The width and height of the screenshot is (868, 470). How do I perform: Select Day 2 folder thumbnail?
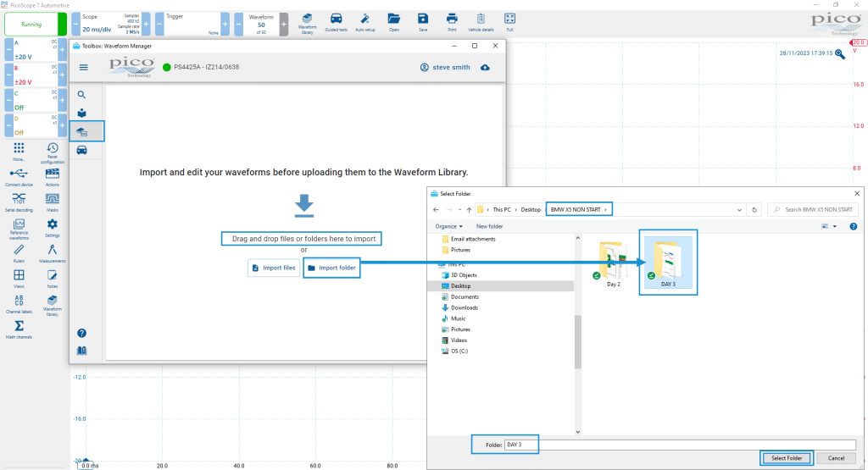point(613,264)
